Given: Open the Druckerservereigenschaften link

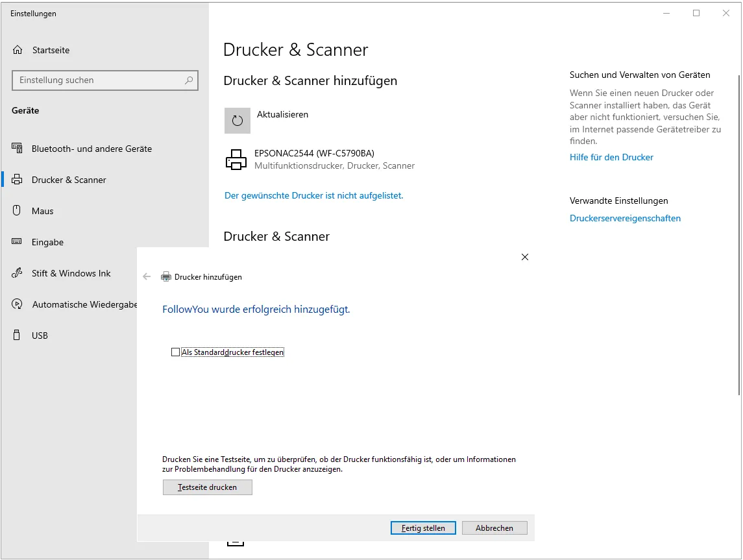Looking at the screenshot, I should coord(625,218).
